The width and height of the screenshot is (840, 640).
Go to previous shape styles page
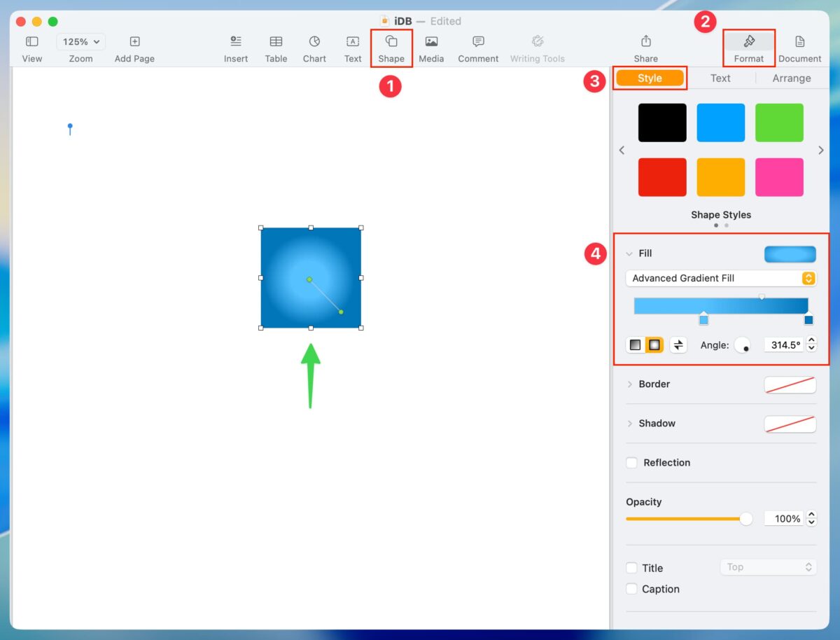click(x=622, y=150)
